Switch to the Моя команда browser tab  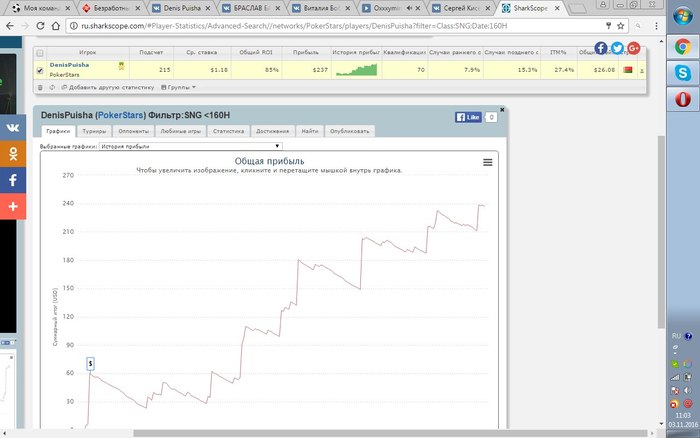[41, 8]
